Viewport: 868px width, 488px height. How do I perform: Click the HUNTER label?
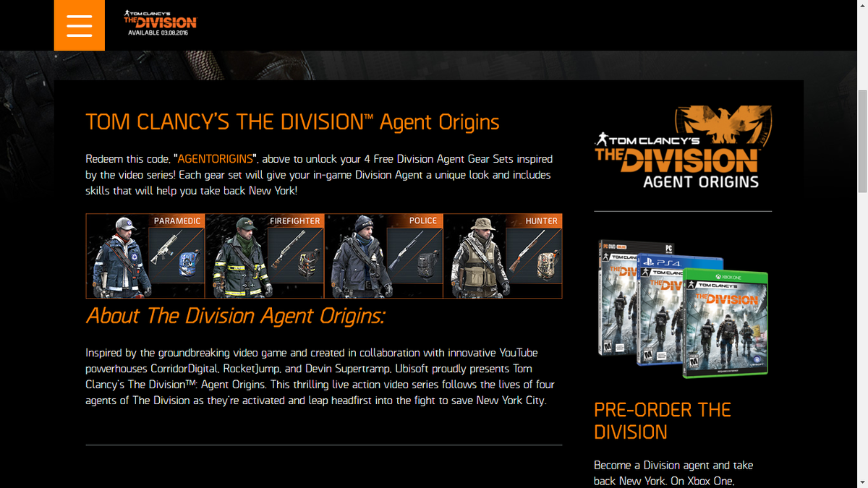[x=542, y=221]
